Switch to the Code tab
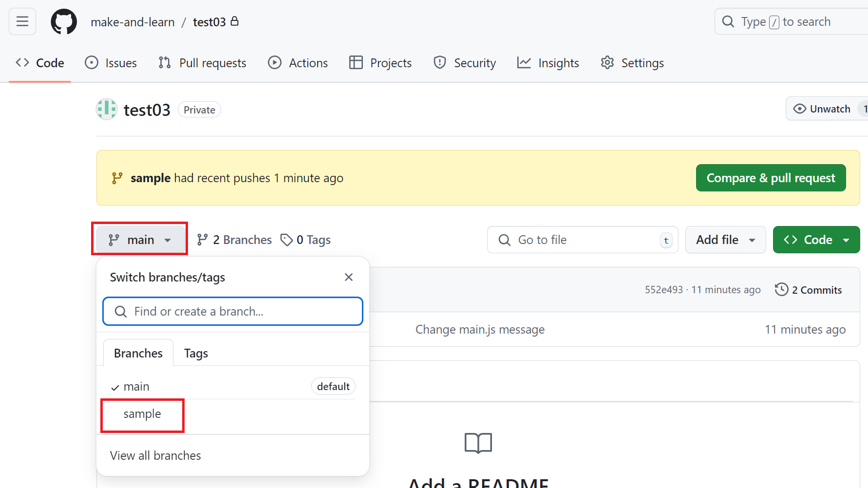868x488 pixels. coord(40,63)
